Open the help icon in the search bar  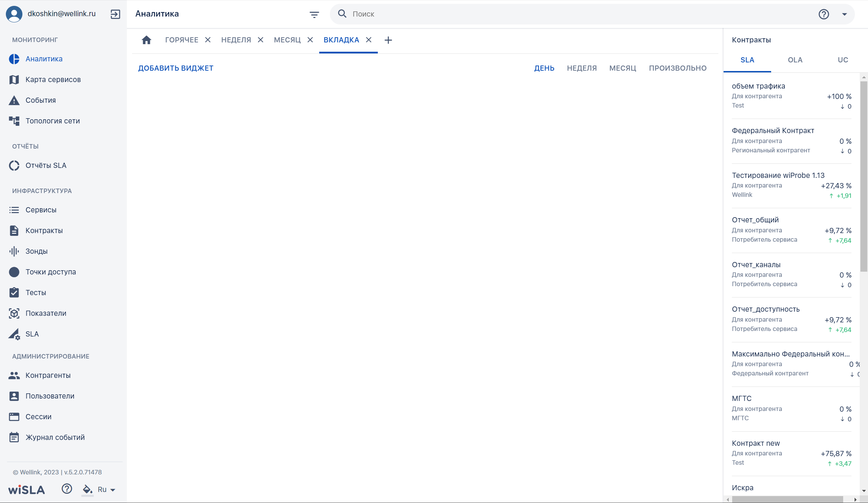(x=824, y=14)
